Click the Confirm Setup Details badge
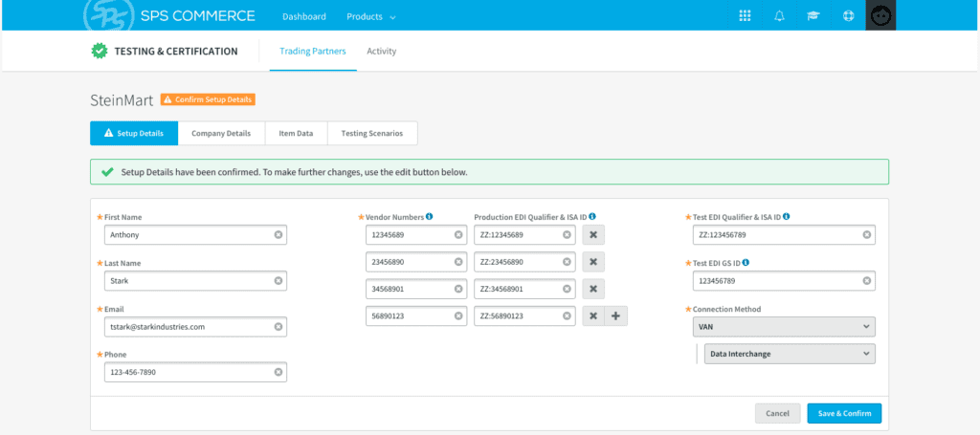This screenshot has width=980, height=435. [208, 99]
